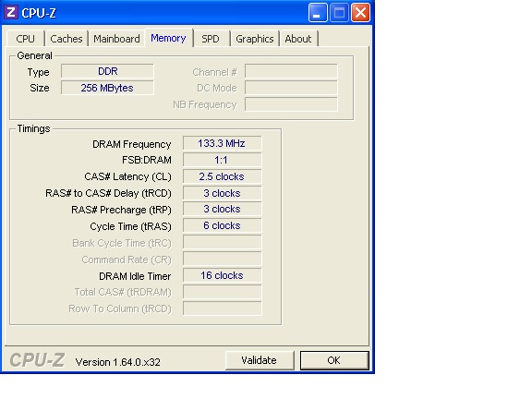The image size is (532, 399).
Task: Click the empty Command Rate field
Action: point(223,259)
